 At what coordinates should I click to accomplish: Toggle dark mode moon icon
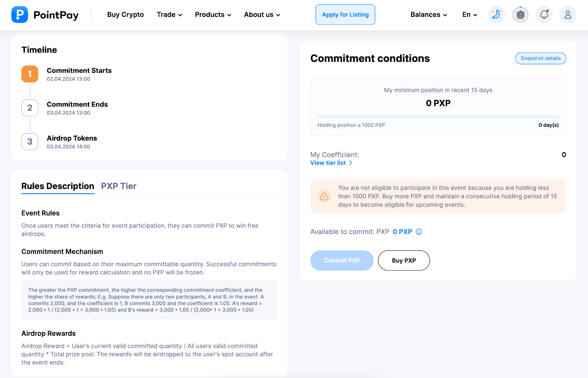[496, 15]
